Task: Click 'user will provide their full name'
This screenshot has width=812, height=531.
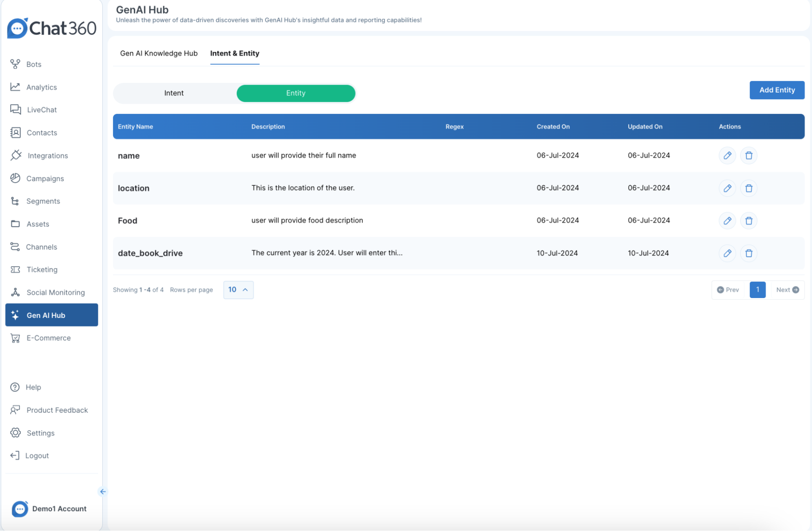Action: click(x=304, y=155)
